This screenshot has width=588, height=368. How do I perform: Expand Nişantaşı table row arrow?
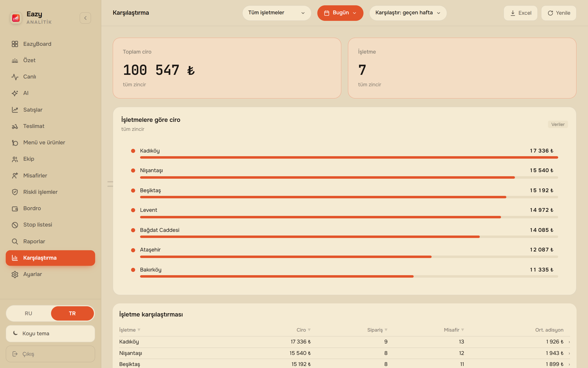coord(569,353)
